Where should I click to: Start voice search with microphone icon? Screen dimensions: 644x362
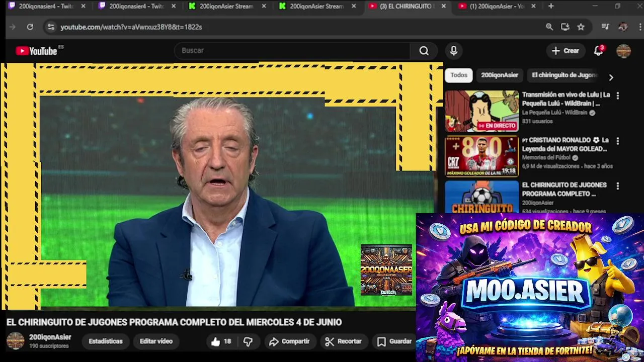tap(454, 51)
